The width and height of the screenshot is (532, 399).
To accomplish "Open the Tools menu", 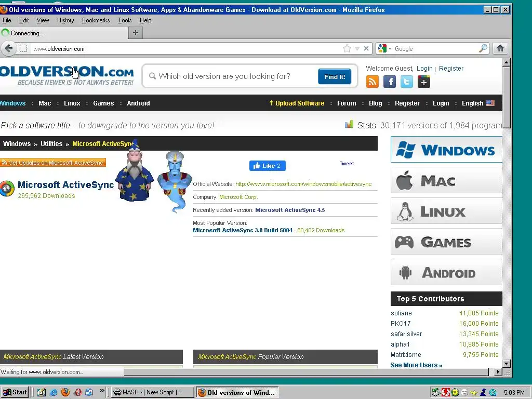I will tap(125, 20).
